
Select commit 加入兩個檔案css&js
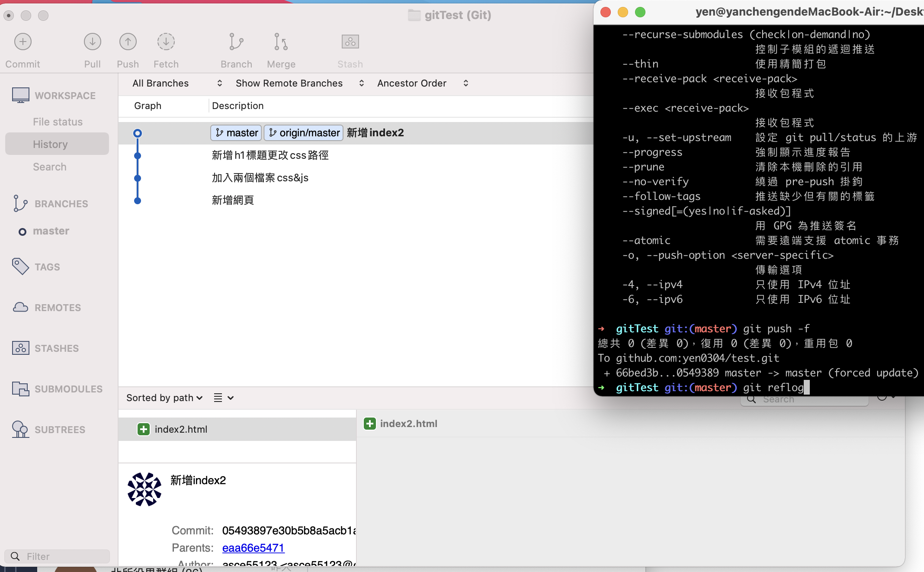pyautogui.click(x=260, y=178)
